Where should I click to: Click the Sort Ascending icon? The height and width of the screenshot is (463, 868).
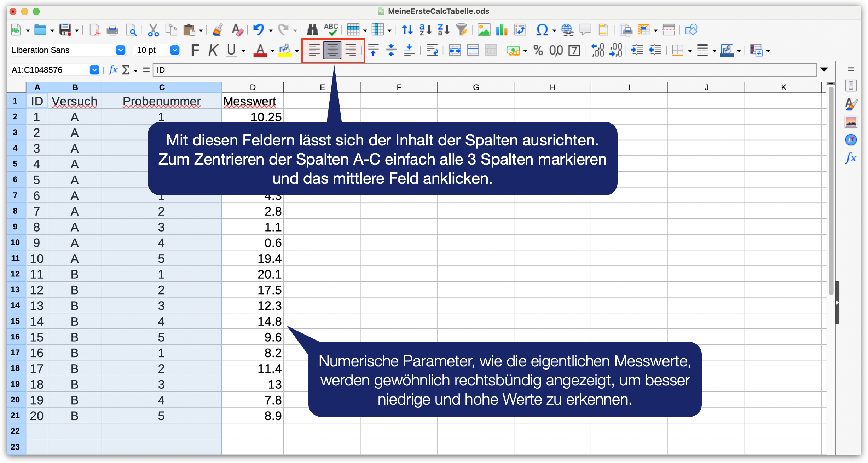[x=425, y=30]
